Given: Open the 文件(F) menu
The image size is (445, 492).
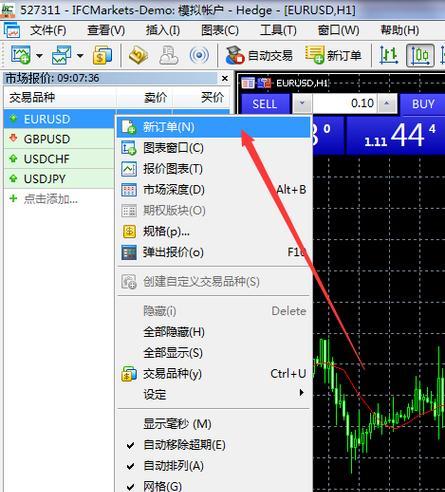Looking at the screenshot, I should tap(48, 30).
